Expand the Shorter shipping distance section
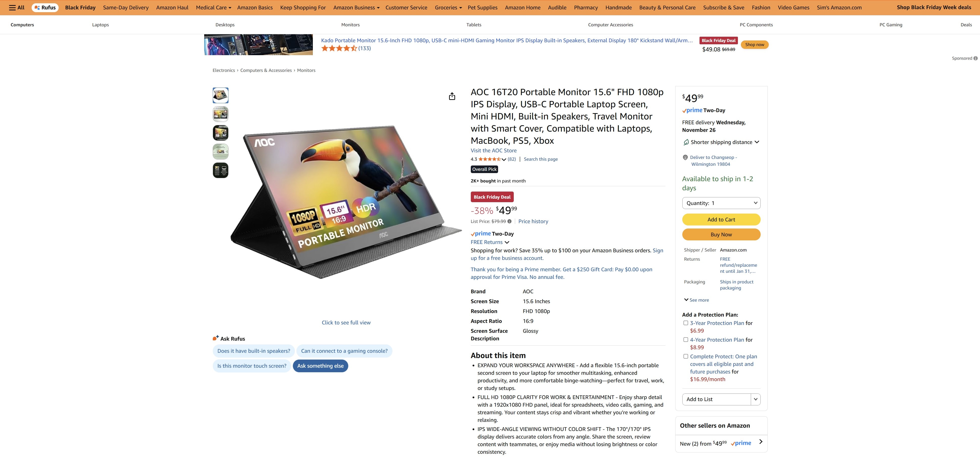 721,142
